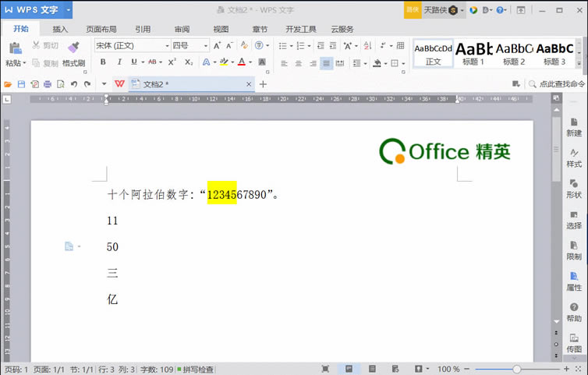The image size is (588, 375).
Task: Open the font name dropdown 宋体 (正文)
Action: (167, 46)
